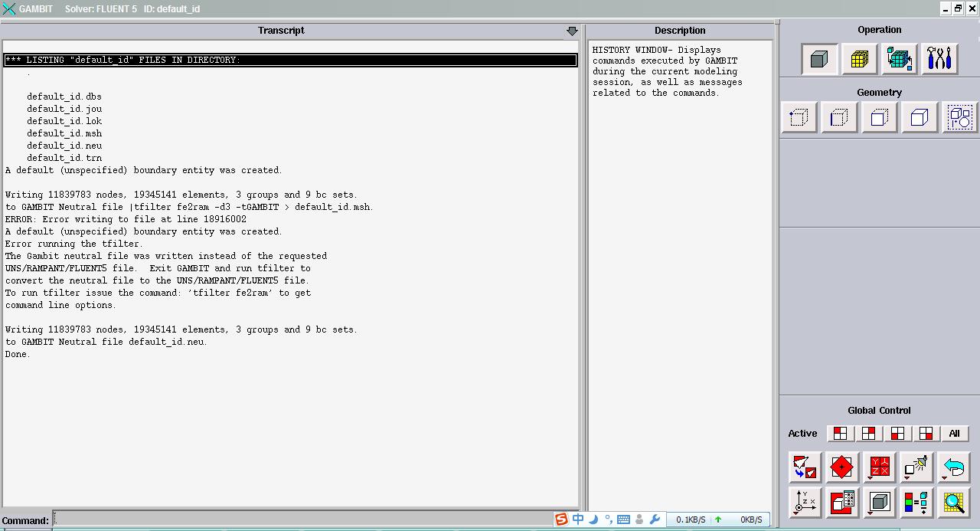Click the fit to window icon
The image size is (980, 531).
tap(805, 467)
